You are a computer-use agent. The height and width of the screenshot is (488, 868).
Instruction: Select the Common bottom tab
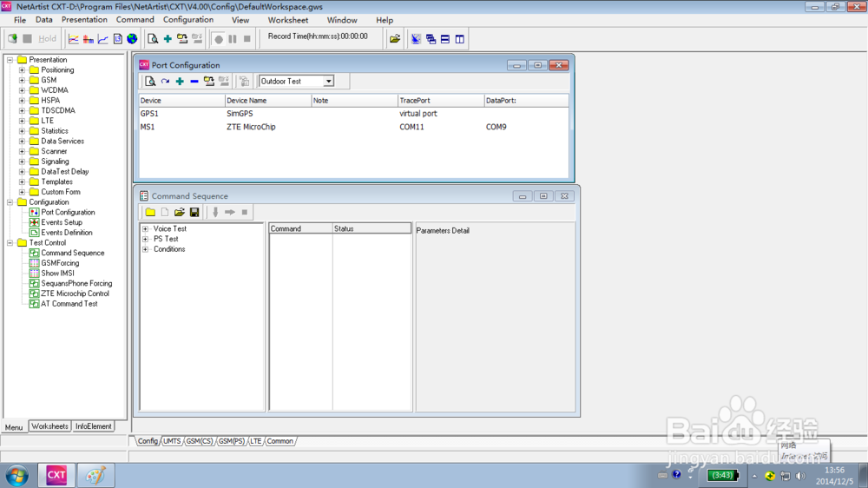280,441
